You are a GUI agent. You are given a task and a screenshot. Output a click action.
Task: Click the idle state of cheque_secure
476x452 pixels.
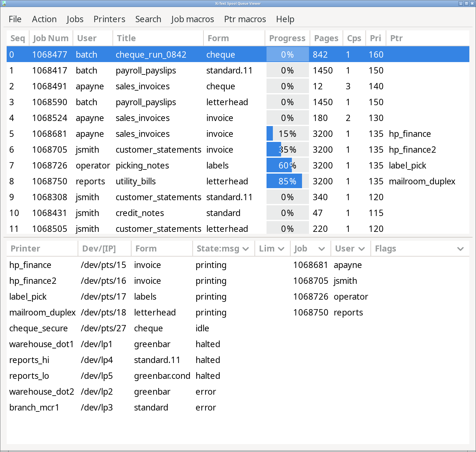click(202, 328)
